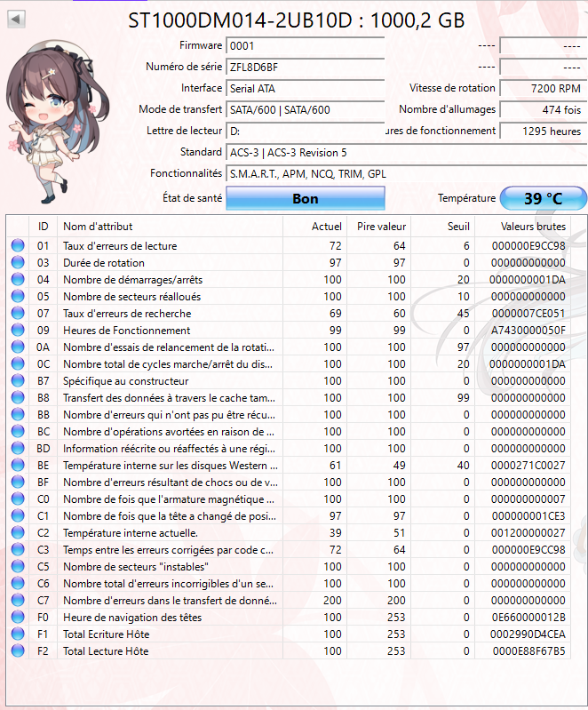Select row Total Ecriture Hôte
Image resolution: width=588 pixels, height=710 pixels.
click(x=289, y=634)
